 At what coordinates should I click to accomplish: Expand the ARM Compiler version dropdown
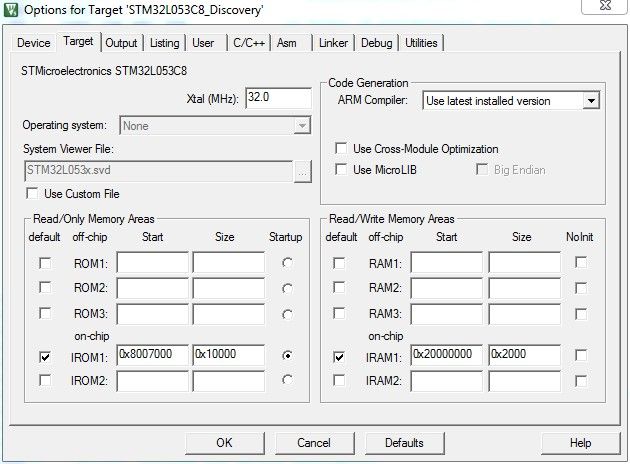click(591, 100)
